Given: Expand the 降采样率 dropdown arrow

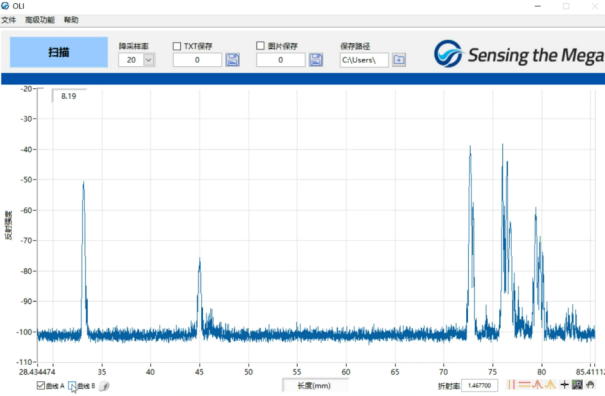Looking at the screenshot, I should coord(149,60).
